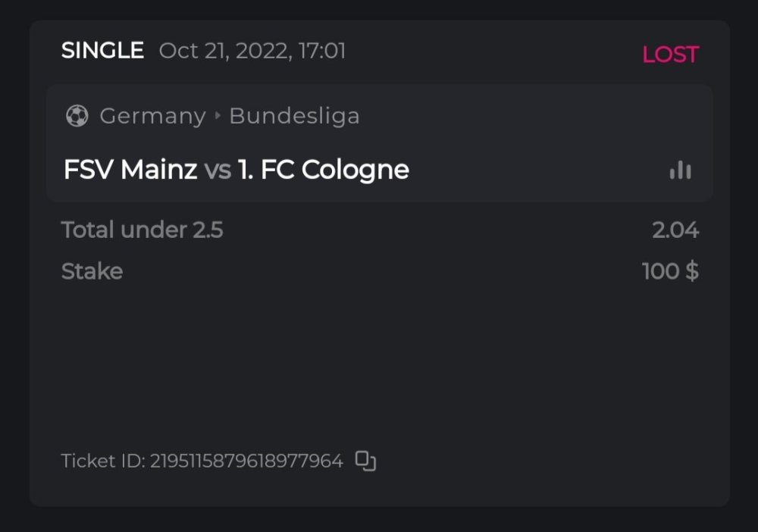Copy the ticket ID with copy icon
This screenshot has height=532, width=758.
(366, 461)
